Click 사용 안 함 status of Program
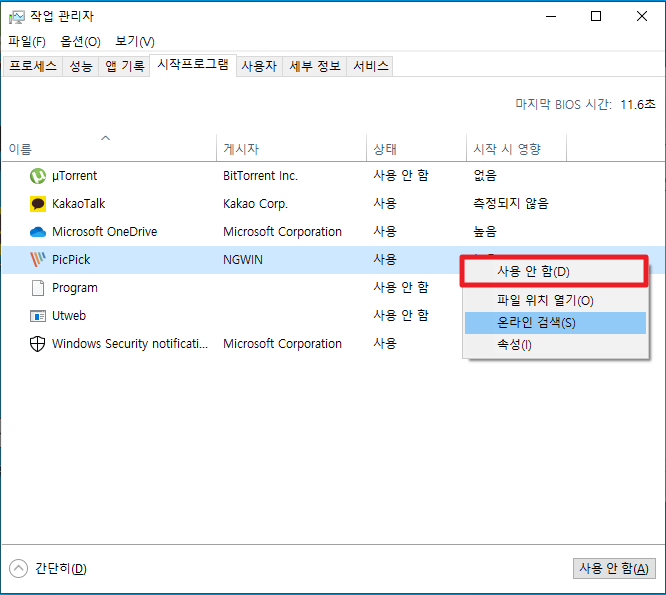The width and height of the screenshot is (666, 595). pyautogui.click(x=401, y=288)
